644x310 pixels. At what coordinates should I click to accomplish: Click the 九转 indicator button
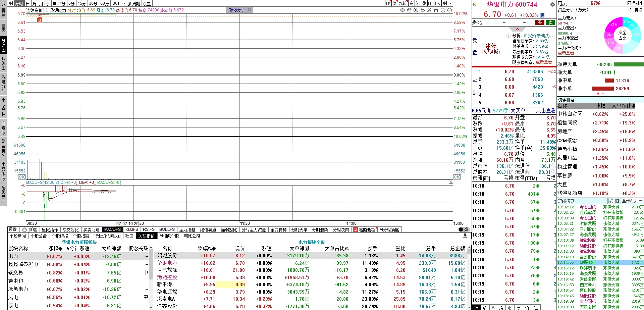403,3
